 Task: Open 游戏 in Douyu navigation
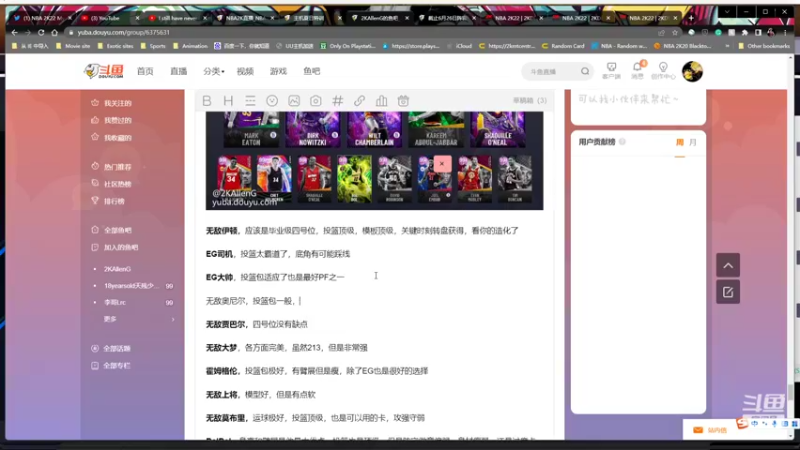[x=278, y=71]
